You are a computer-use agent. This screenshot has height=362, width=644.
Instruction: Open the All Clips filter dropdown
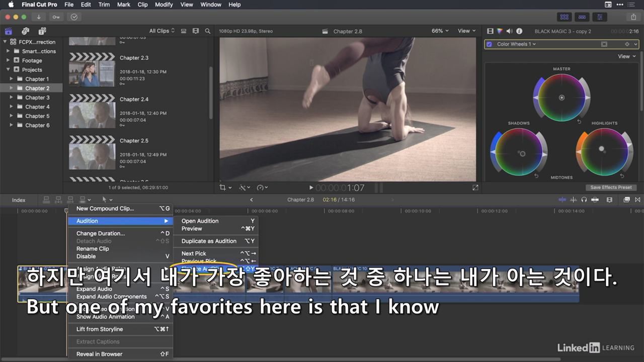[162, 31]
